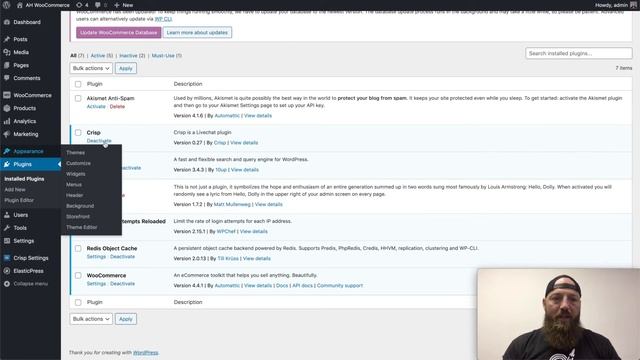Screen dimensions: 640x360
Task: Click the Dashboard icon in the sidebar
Action: (7, 22)
